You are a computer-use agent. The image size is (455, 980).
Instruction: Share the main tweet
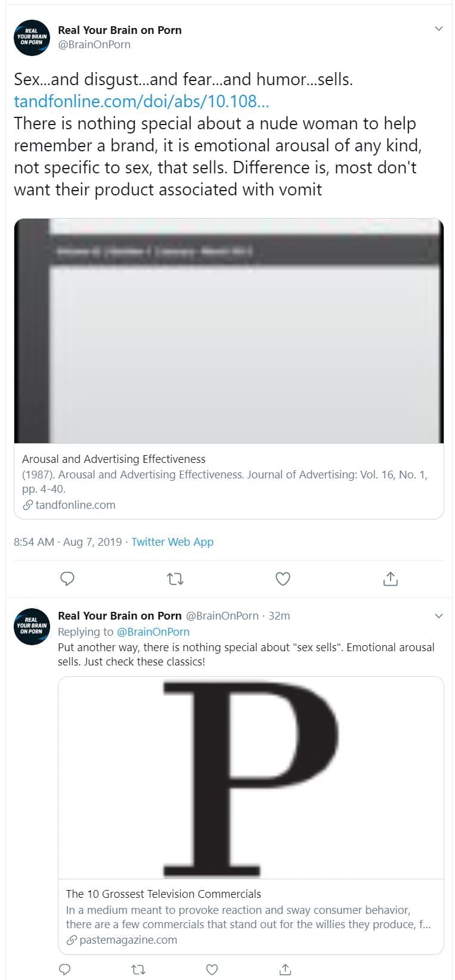390,578
